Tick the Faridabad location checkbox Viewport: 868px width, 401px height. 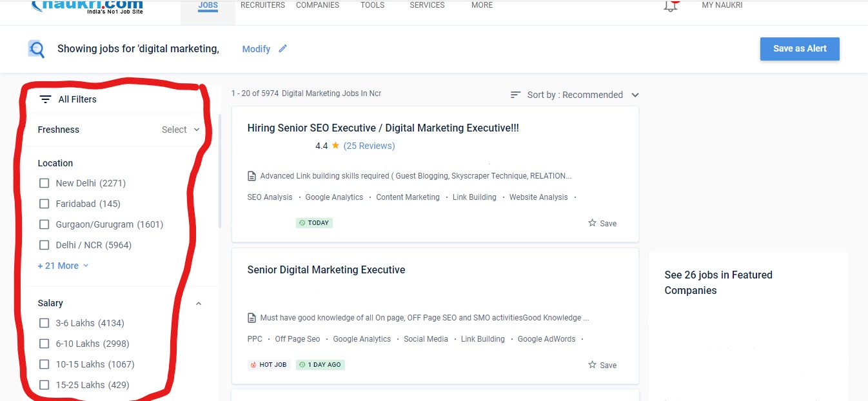coord(44,204)
